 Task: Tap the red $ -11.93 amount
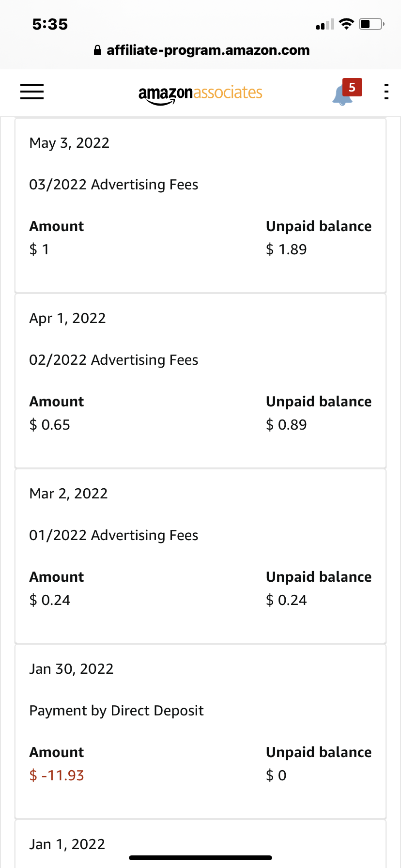[57, 775]
